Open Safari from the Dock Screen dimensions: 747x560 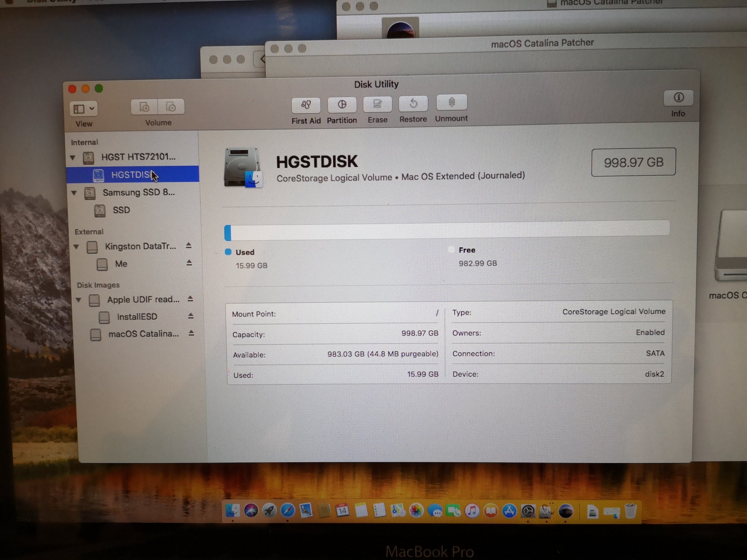(x=288, y=510)
